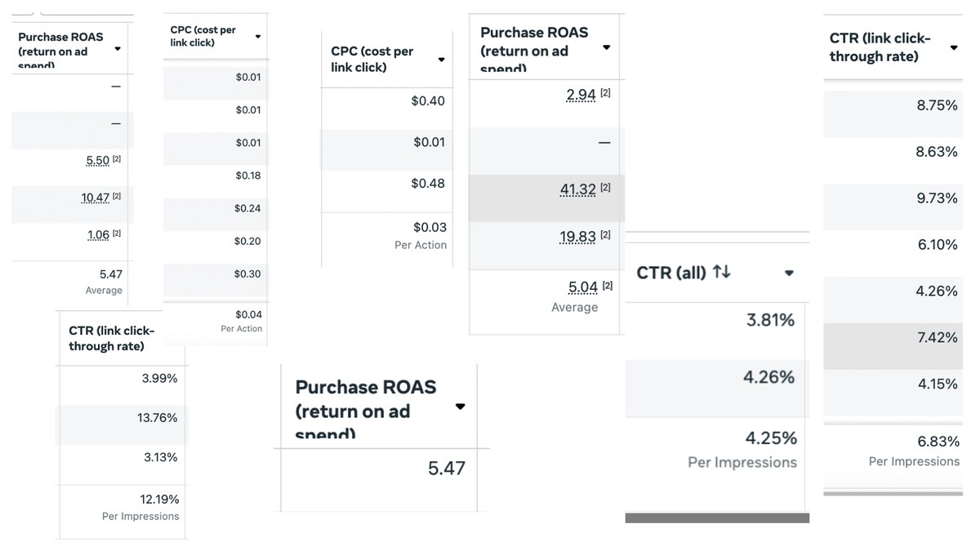
Task: Click the [2] footnote next to 10.47
Action: click(x=117, y=196)
